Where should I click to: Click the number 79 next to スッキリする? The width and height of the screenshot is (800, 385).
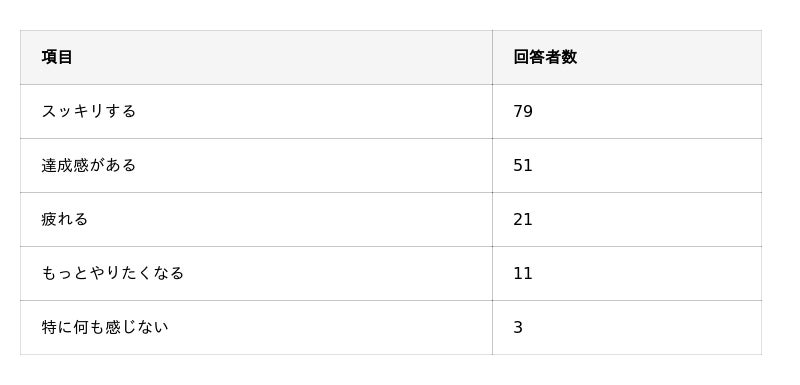click(523, 111)
